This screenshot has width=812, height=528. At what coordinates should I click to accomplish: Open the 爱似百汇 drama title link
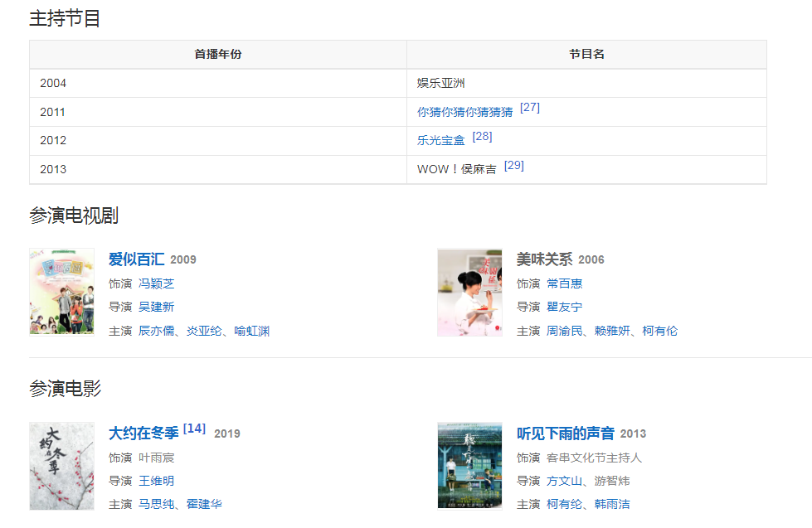pyautogui.click(x=136, y=259)
